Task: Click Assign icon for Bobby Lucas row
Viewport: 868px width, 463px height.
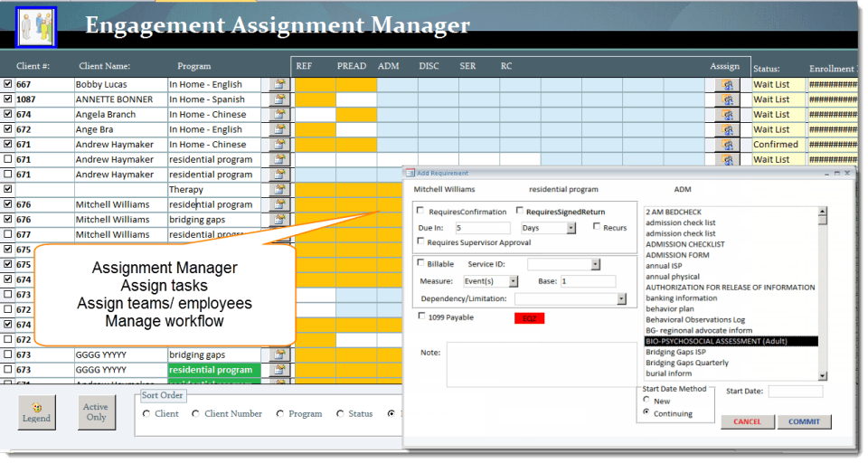Action: coord(727,84)
